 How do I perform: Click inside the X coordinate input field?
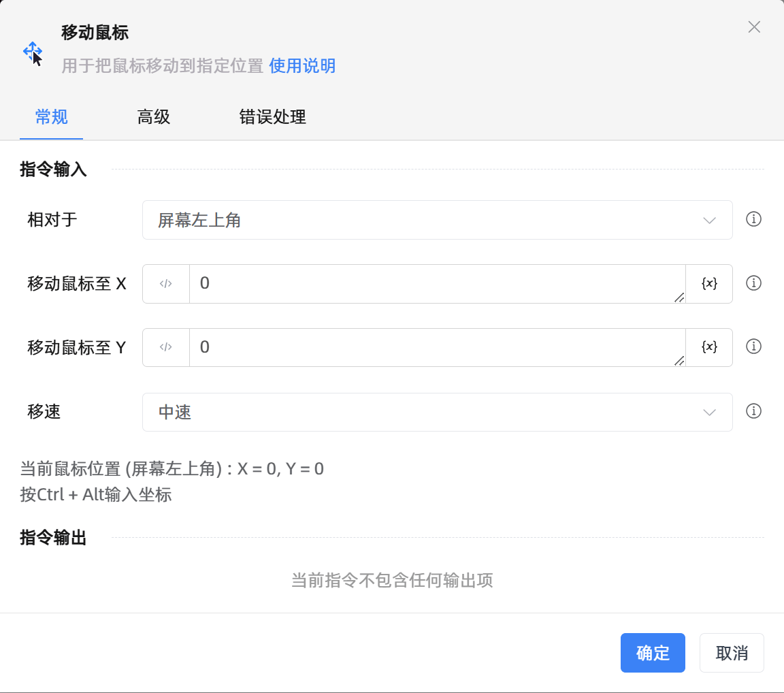pyautogui.click(x=408, y=283)
